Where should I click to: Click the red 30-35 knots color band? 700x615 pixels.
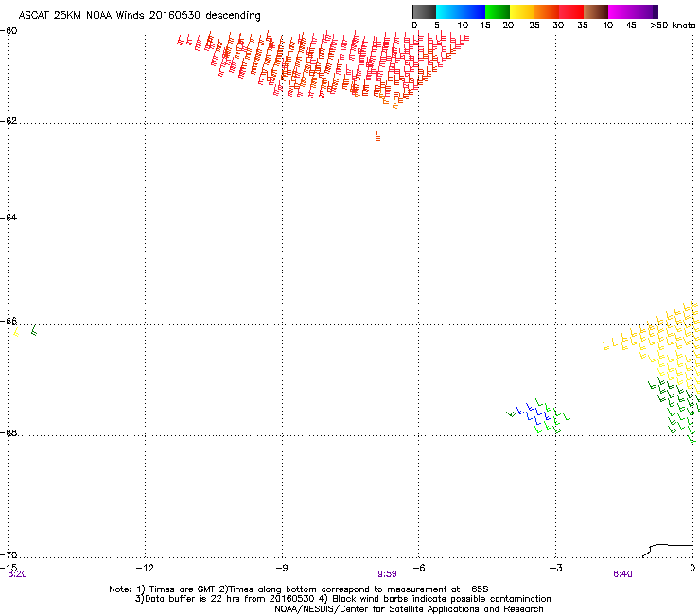click(571, 11)
